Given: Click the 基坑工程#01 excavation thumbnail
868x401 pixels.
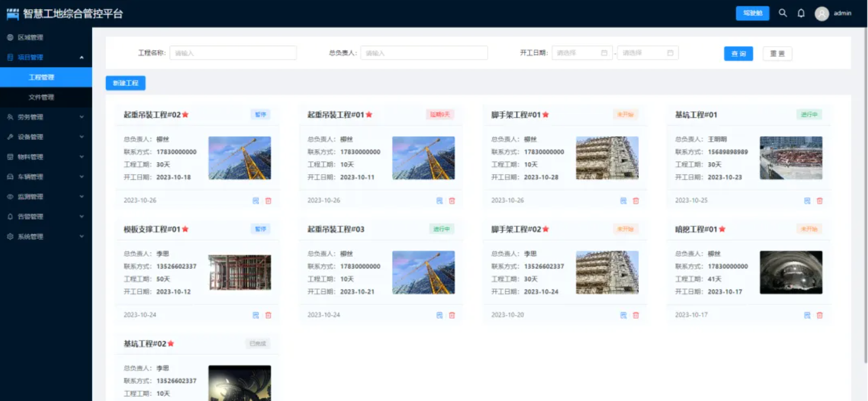Looking at the screenshot, I should click(791, 158).
